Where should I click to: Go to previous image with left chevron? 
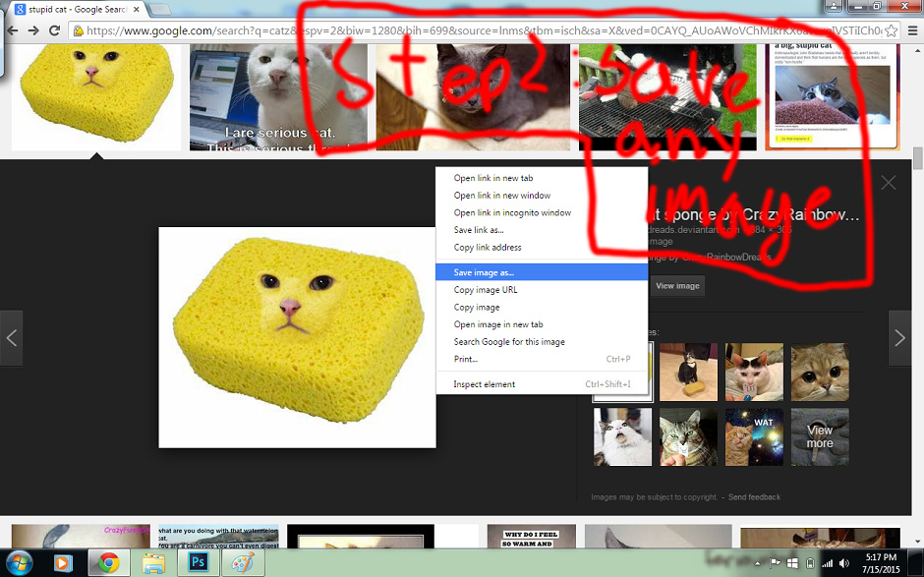[12, 338]
